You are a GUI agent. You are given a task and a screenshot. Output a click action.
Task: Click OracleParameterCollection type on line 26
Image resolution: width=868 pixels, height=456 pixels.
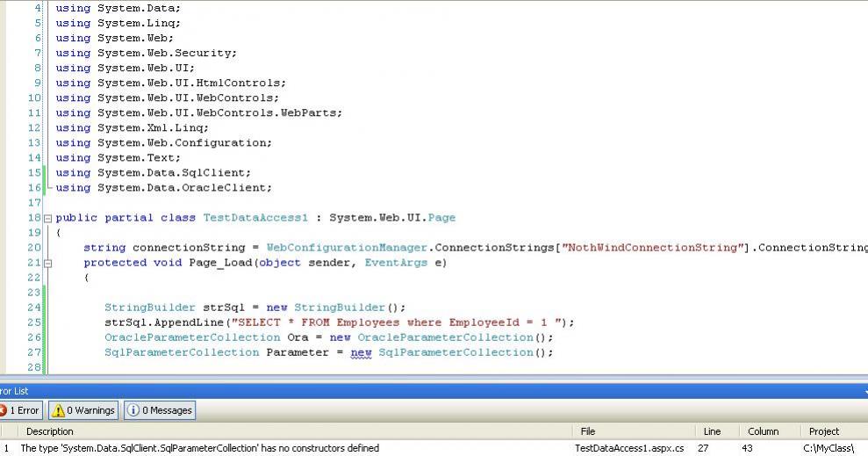pos(192,337)
